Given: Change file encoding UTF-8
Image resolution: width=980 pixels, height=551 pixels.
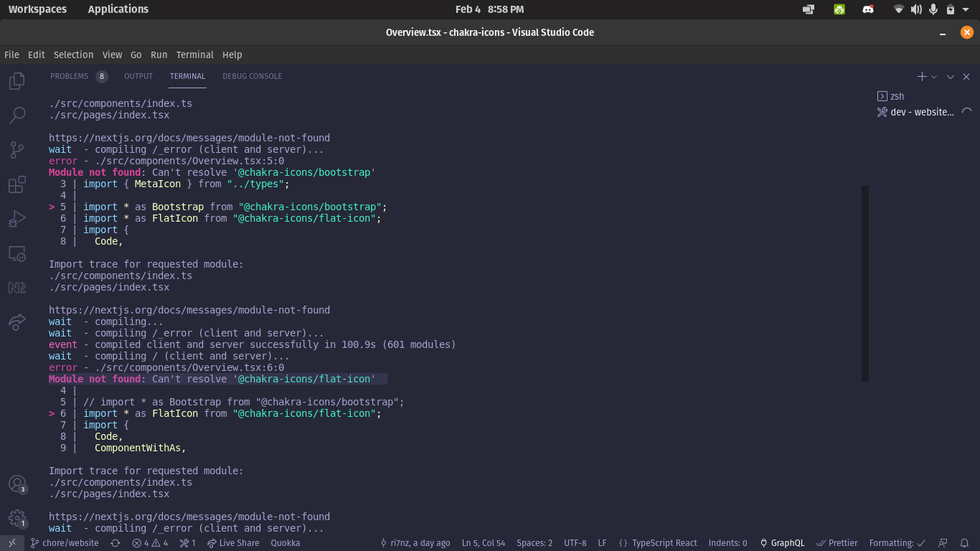Looking at the screenshot, I should click(575, 543).
